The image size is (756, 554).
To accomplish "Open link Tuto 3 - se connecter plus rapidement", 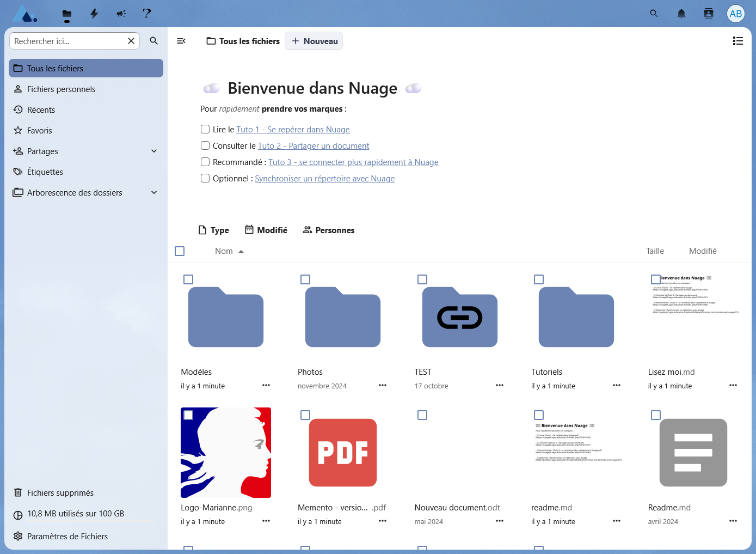I will coord(353,162).
